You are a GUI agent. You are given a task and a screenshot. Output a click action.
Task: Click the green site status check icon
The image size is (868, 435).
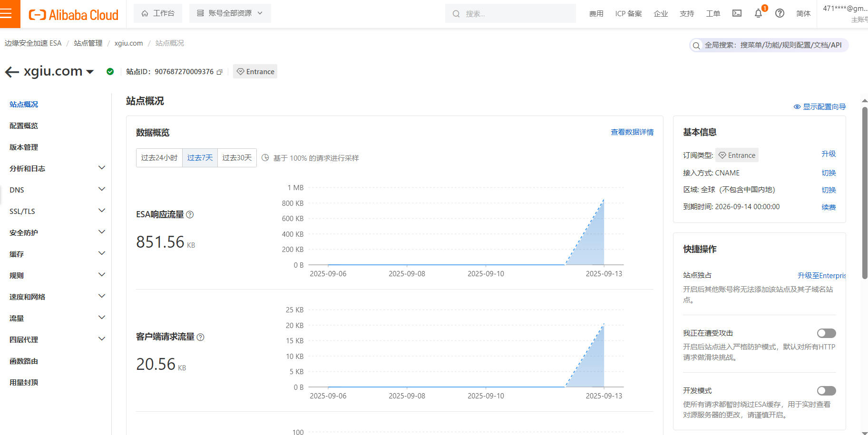tap(110, 71)
